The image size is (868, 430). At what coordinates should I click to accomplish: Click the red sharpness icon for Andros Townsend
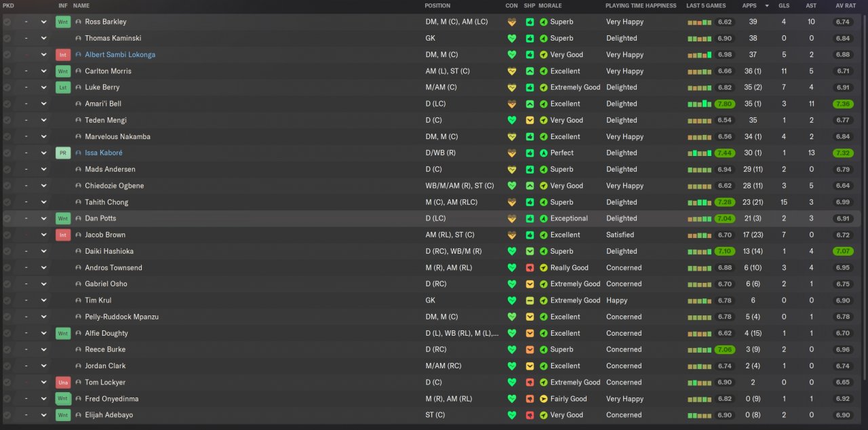[530, 268]
